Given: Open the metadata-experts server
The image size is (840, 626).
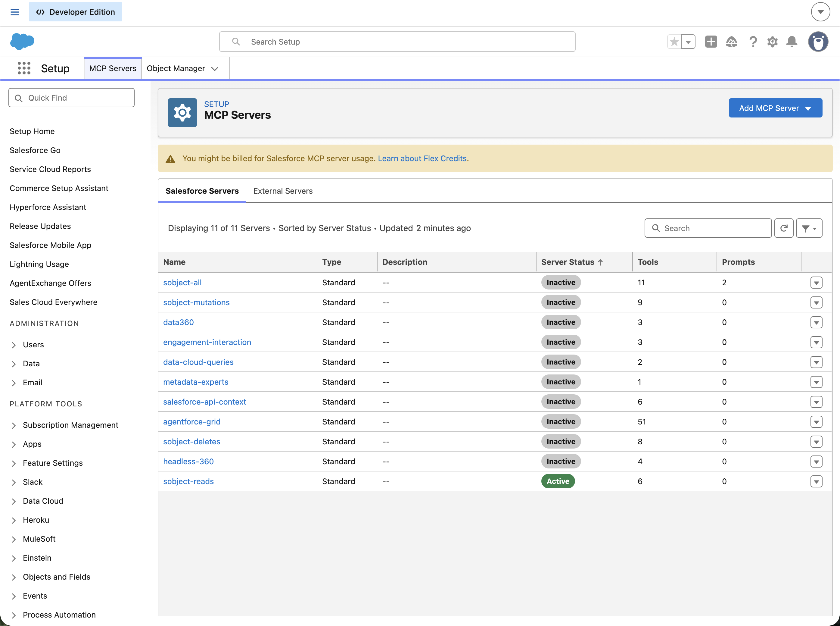Looking at the screenshot, I should pos(196,382).
